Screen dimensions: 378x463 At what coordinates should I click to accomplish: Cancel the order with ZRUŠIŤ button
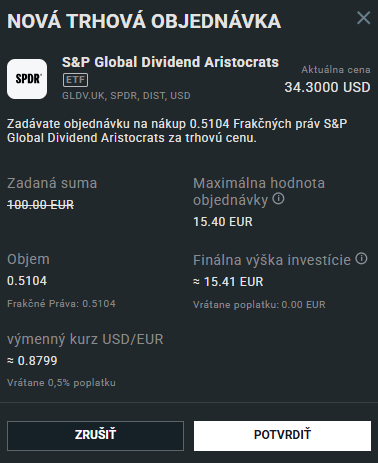pos(95,436)
